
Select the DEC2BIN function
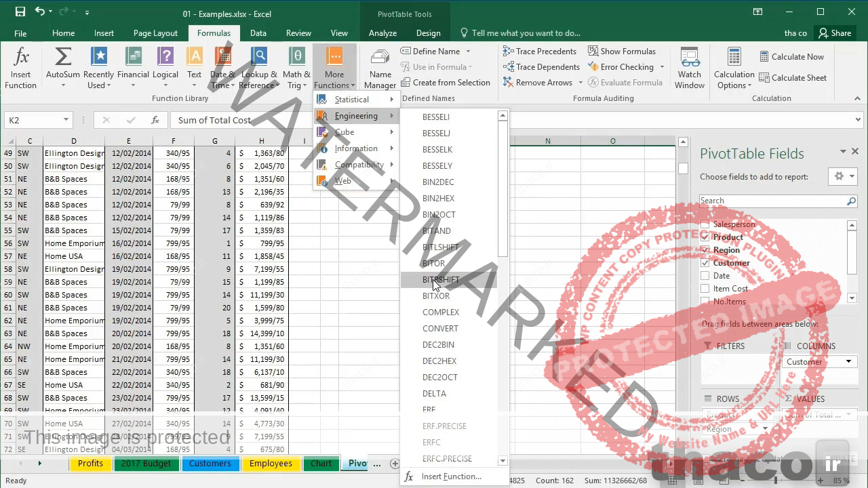pyautogui.click(x=448, y=344)
